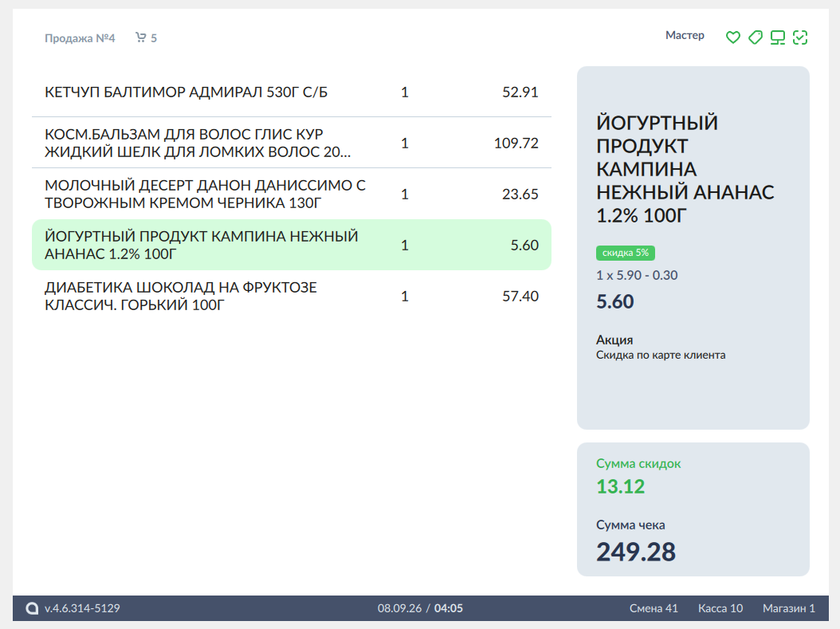Click the price tag discount icon

click(x=756, y=37)
